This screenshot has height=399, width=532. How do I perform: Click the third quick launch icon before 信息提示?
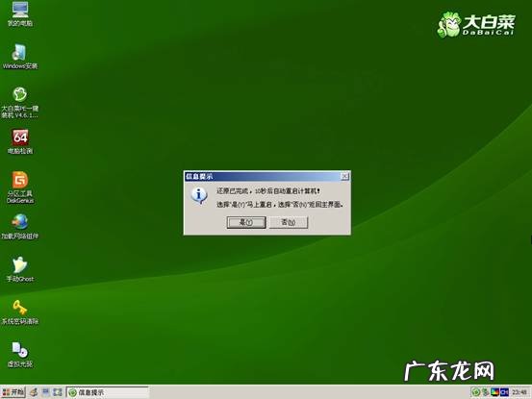[x=58, y=392]
